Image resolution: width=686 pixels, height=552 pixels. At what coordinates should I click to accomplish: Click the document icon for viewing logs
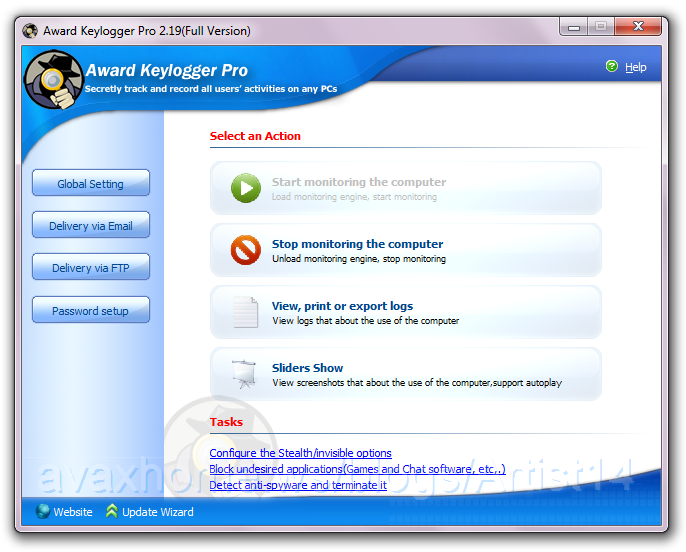[245, 312]
